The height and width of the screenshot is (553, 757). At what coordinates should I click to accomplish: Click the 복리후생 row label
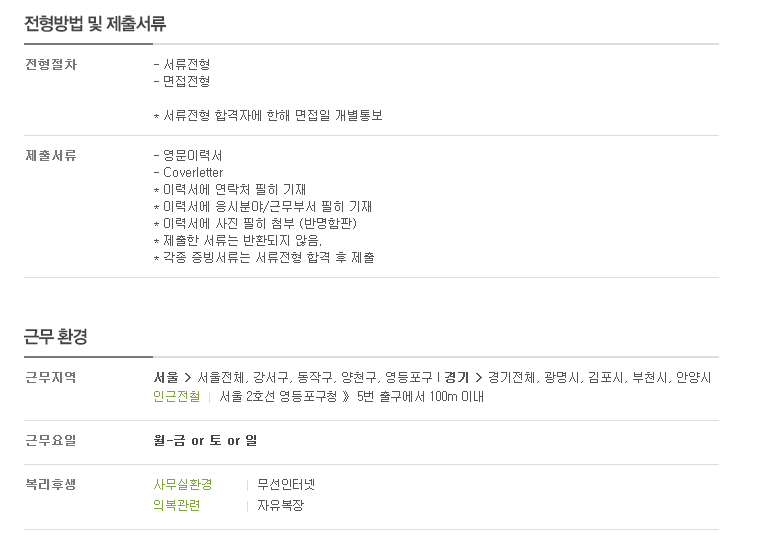(x=51, y=484)
